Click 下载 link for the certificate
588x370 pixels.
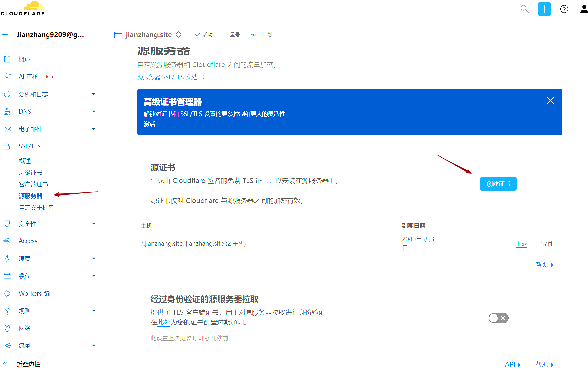(x=521, y=244)
